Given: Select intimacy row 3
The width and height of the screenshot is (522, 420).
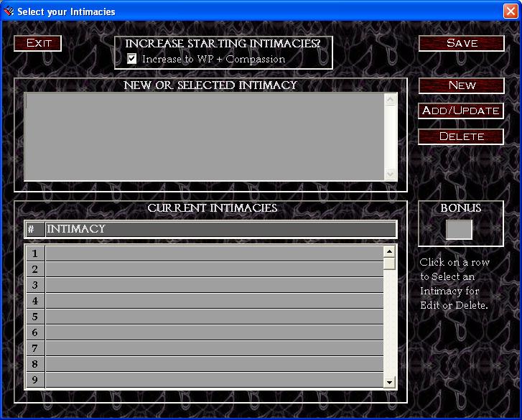Looking at the screenshot, I should tap(205, 285).
